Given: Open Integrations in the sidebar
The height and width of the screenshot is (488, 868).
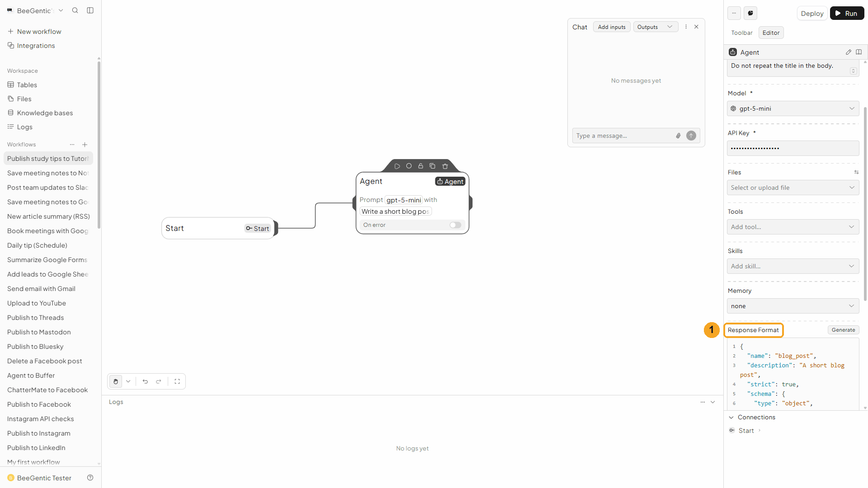Looking at the screenshot, I should (x=36, y=46).
